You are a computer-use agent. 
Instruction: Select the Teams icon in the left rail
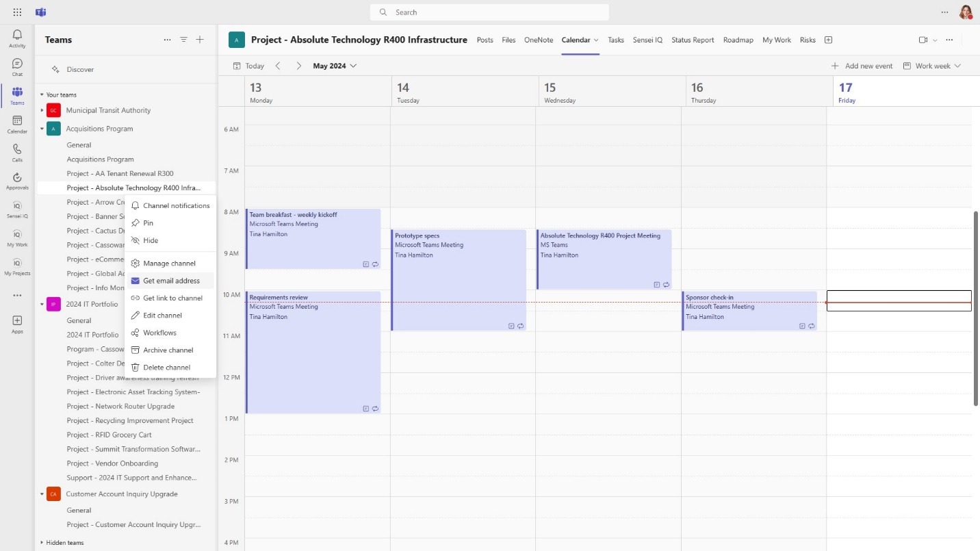click(17, 96)
